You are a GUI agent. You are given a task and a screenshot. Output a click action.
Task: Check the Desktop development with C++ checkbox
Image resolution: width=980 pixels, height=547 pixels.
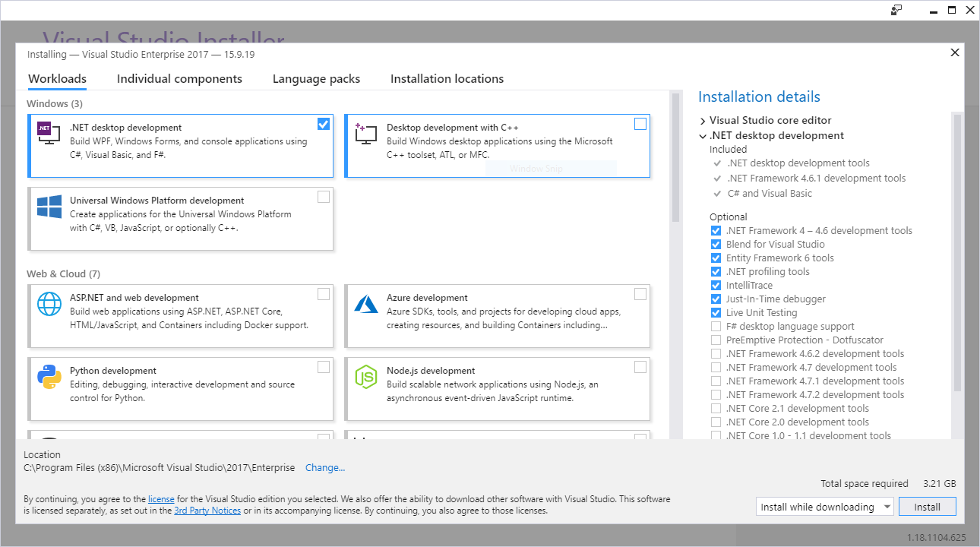[640, 124]
